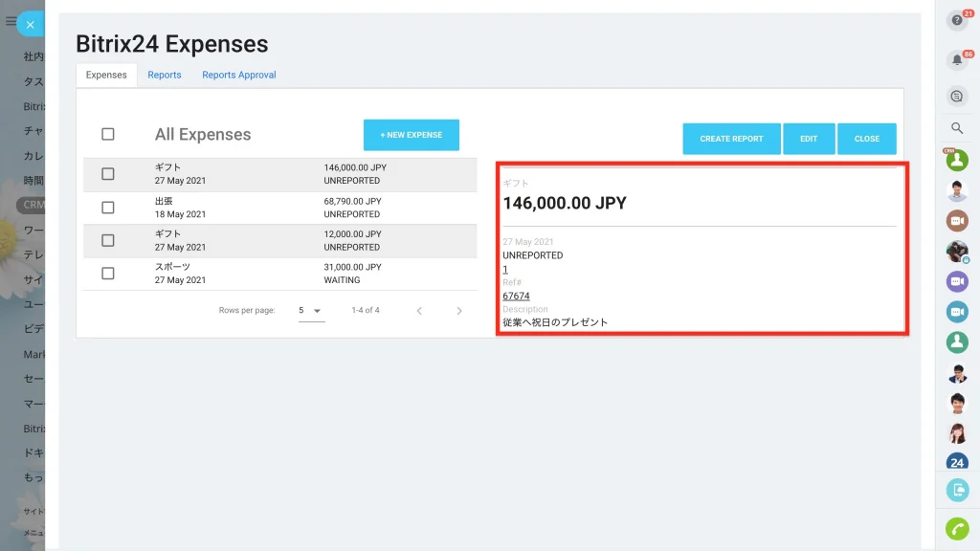Select the CRM item in left sidebar
This screenshot has width=980, height=551.
click(33, 205)
